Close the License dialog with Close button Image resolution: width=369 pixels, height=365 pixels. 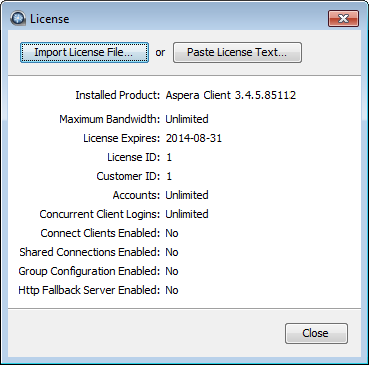316,333
